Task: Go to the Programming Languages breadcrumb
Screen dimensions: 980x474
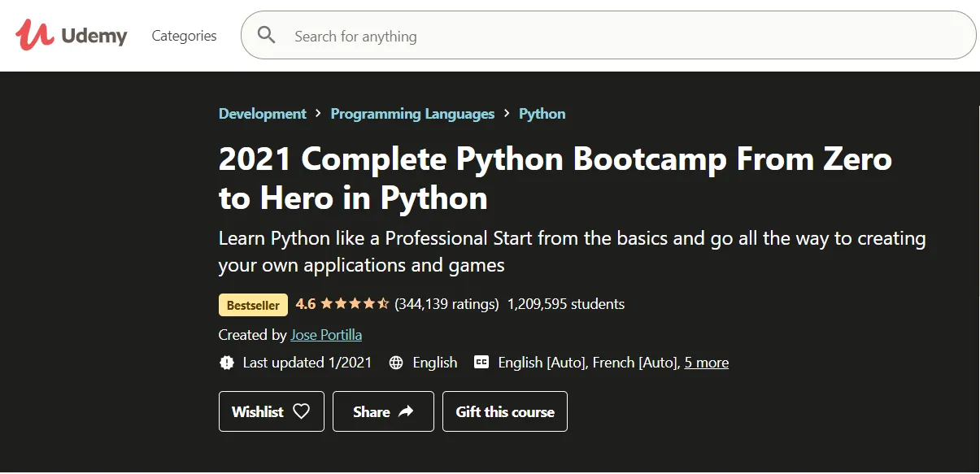Action: (x=412, y=114)
